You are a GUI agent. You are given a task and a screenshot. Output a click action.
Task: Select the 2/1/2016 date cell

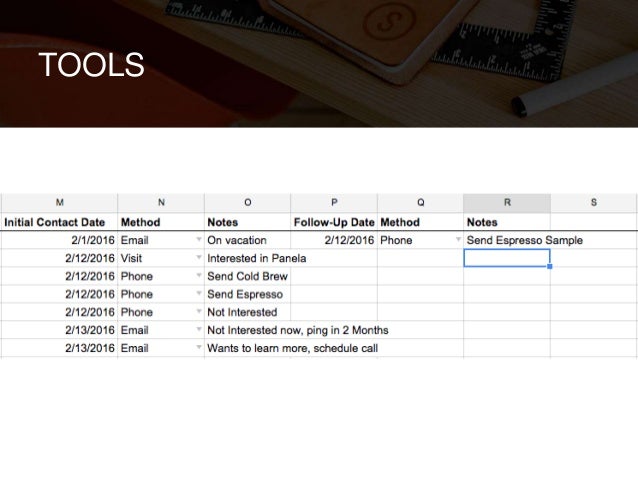pyautogui.click(x=59, y=240)
